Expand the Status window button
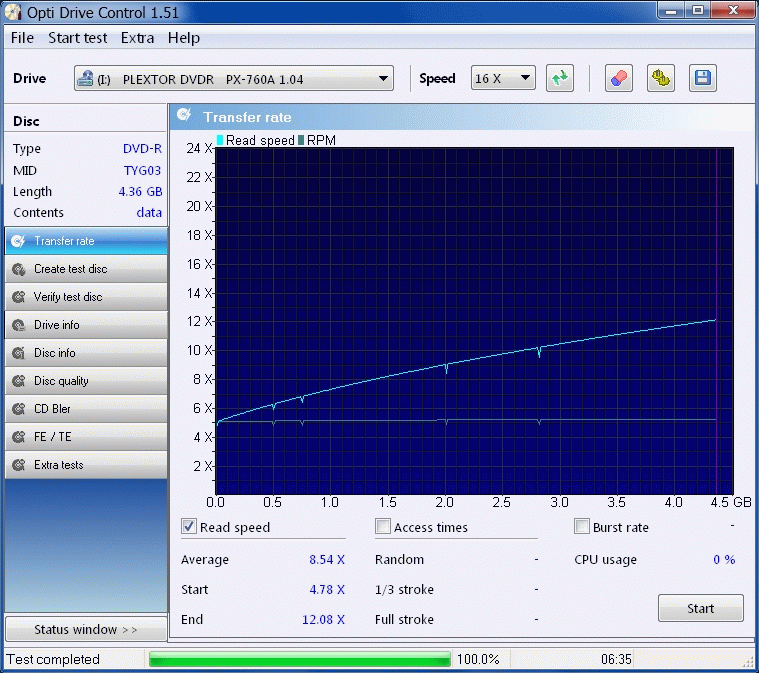Image resolution: width=759 pixels, height=673 pixels. pyautogui.click(x=86, y=629)
